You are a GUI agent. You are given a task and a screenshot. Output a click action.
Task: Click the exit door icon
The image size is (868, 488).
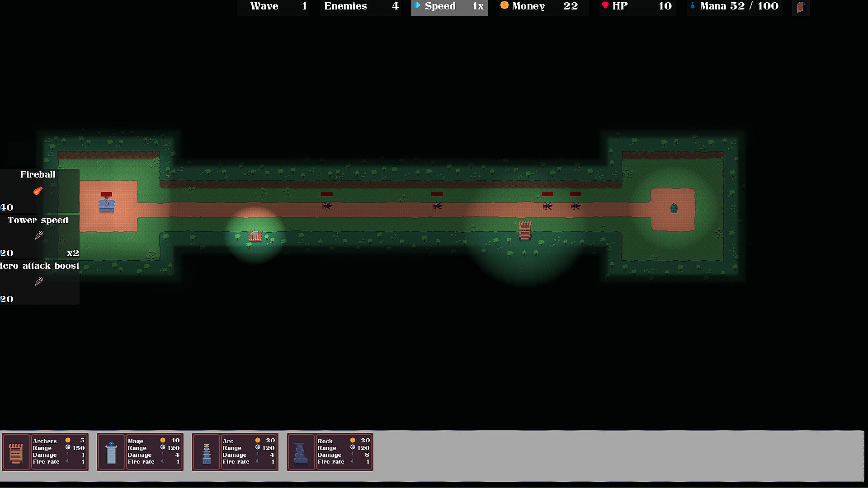(x=801, y=7)
